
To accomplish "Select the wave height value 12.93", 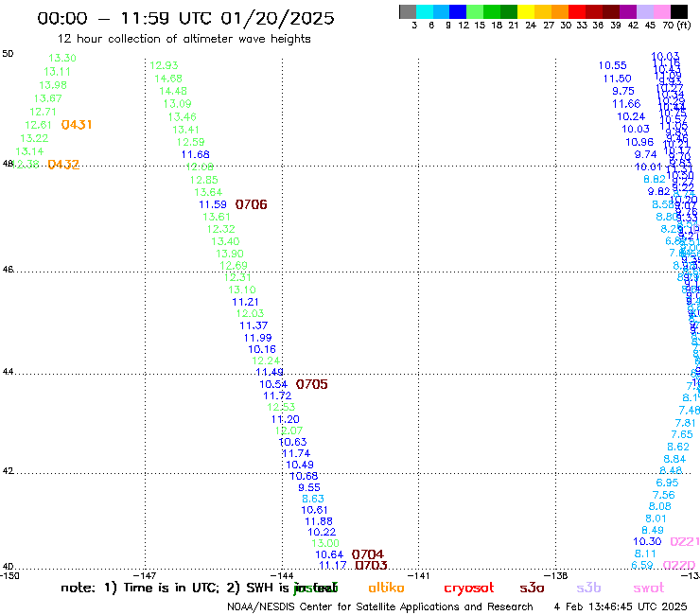I will point(164,65).
